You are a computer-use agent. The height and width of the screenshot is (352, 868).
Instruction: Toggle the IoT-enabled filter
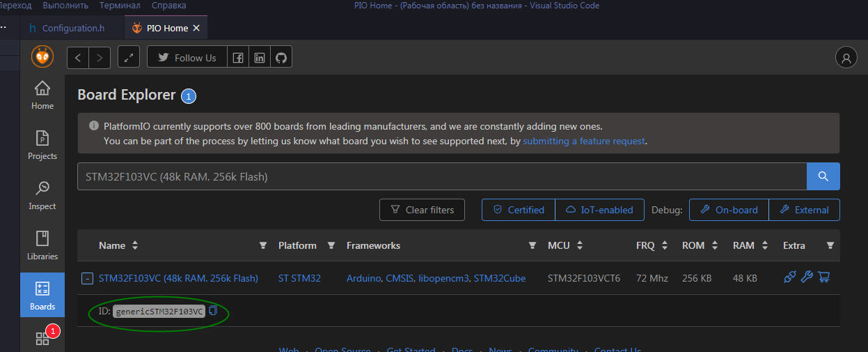click(599, 210)
